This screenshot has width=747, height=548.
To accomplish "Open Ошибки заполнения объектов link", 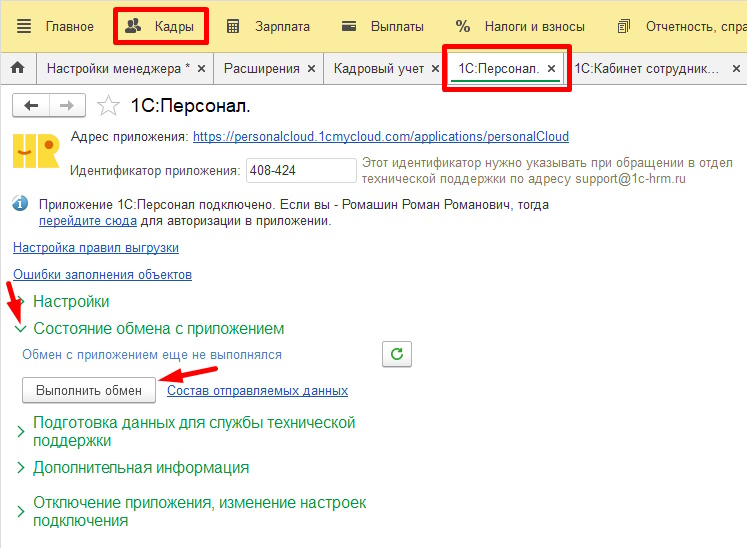I will tap(102, 274).
